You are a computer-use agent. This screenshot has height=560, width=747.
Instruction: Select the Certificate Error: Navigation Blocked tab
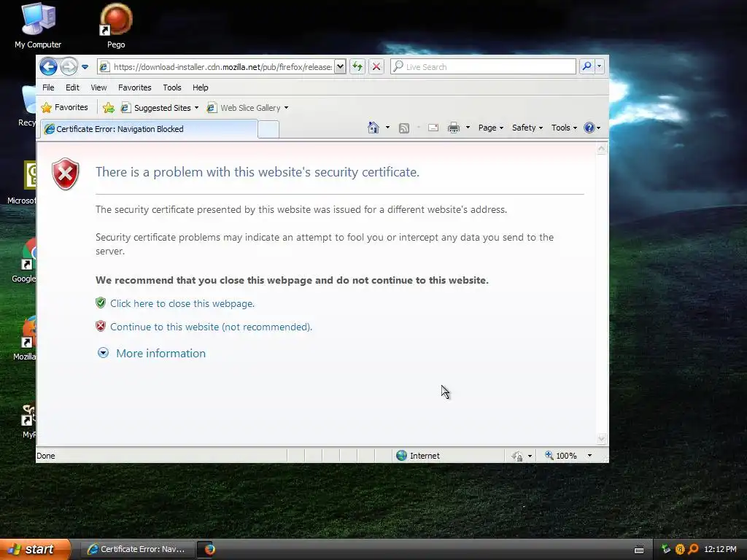tap(149, 129)
